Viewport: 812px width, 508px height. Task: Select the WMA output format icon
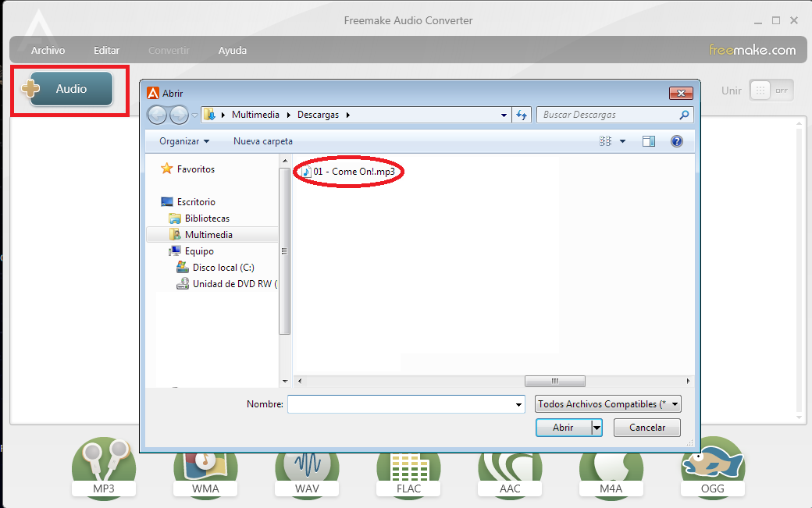(205, 474)
